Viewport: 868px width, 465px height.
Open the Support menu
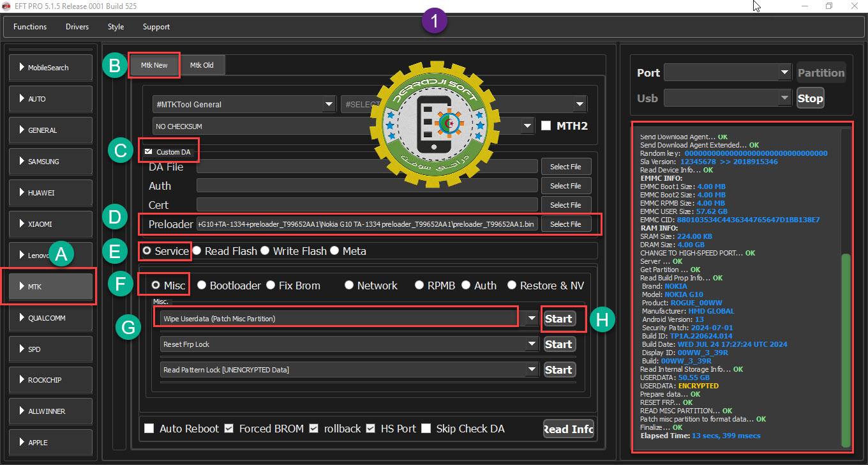[x=156, y=27]
